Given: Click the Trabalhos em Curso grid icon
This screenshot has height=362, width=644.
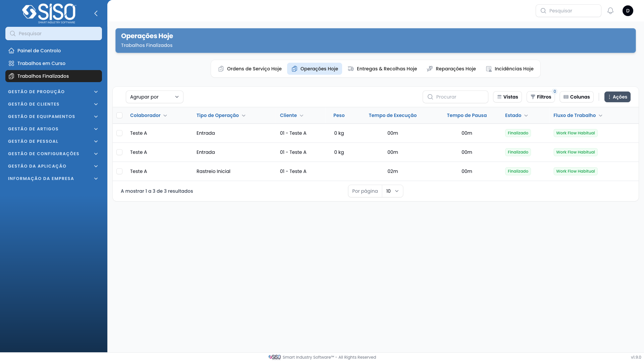Looking at the screenshot, I should coord(11,63).
